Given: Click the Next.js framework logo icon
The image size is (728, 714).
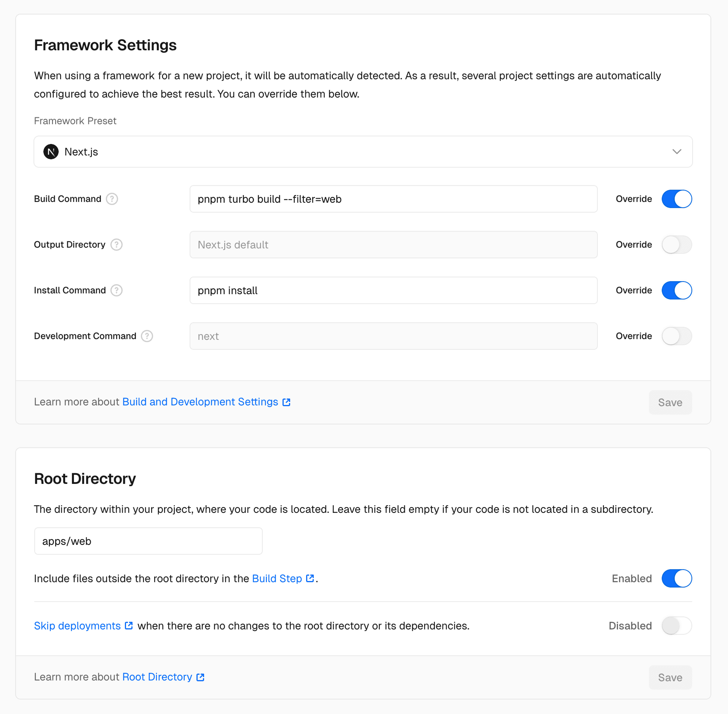Looking at the screenshot, I should pyautogui.click(x=51, y=152).
